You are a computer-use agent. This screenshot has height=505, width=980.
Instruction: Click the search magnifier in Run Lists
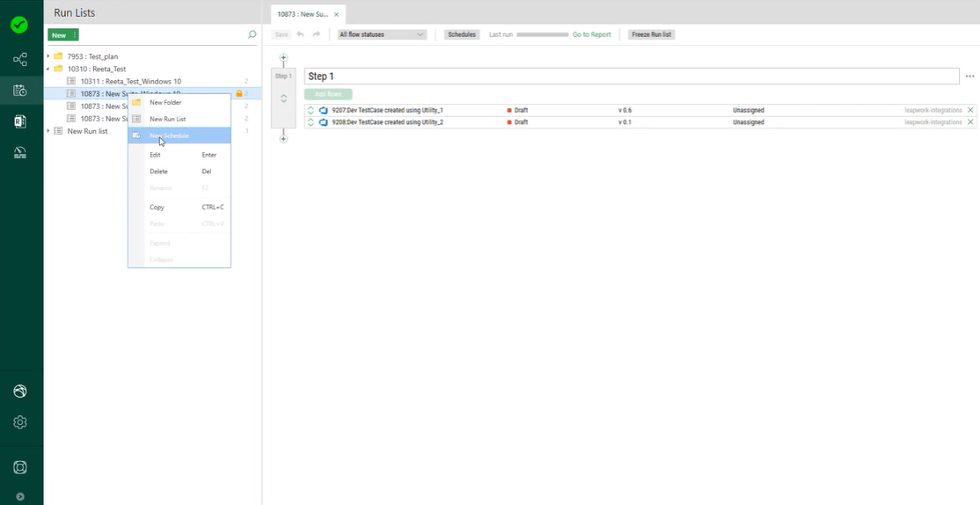coord(252,35)
